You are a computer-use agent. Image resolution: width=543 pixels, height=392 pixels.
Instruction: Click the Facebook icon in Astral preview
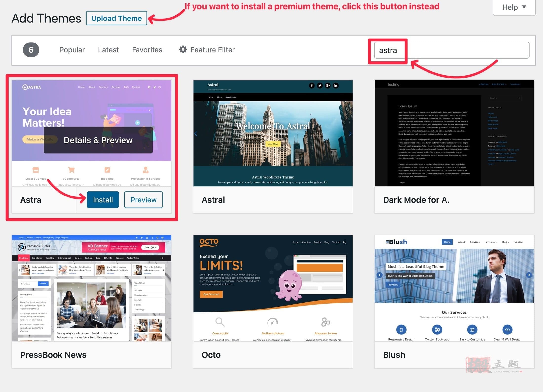(x=312, y=86)
